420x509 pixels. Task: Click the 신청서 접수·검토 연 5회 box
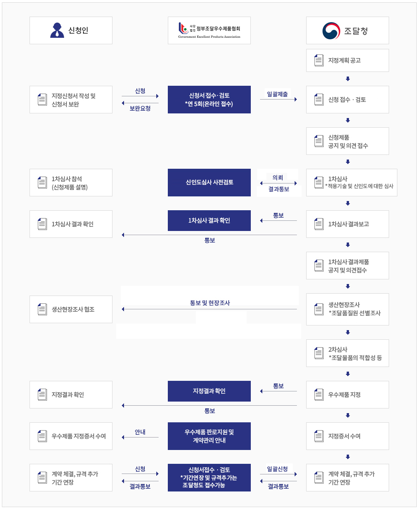pos(209,100)
